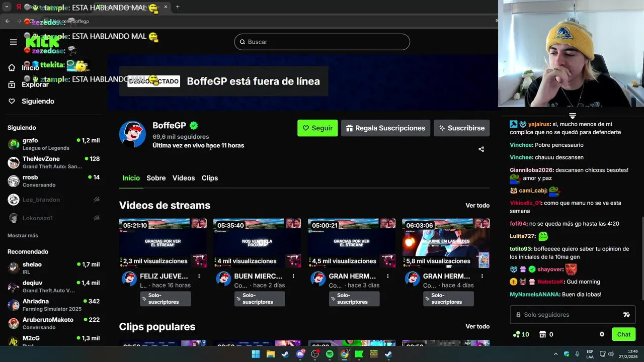Click Regala Suscripciones button
Image resolution: width=644 pixels, height=362 pixels.
(385, 128)
